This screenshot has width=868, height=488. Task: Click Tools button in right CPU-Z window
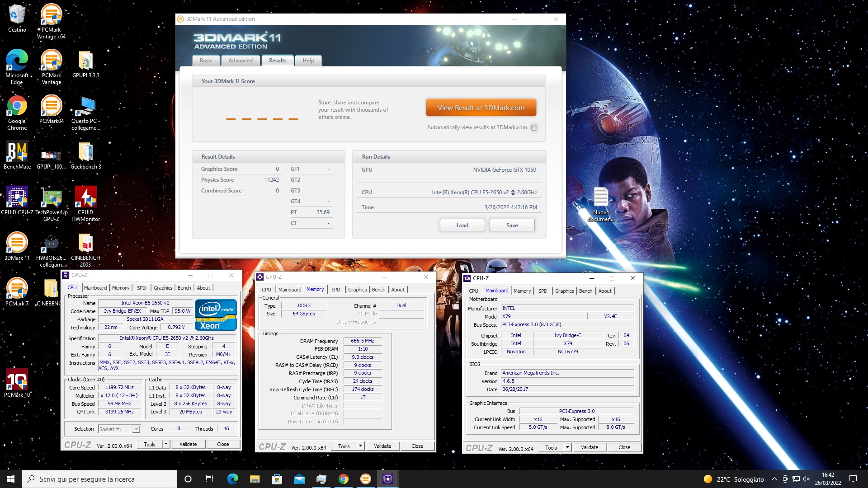coord(551,447)
